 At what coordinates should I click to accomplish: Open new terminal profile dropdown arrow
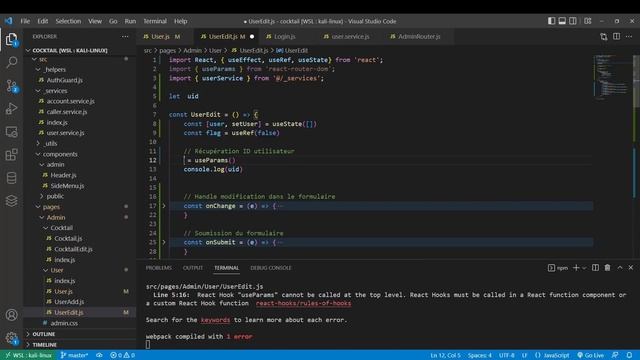[x=584, y=268]
